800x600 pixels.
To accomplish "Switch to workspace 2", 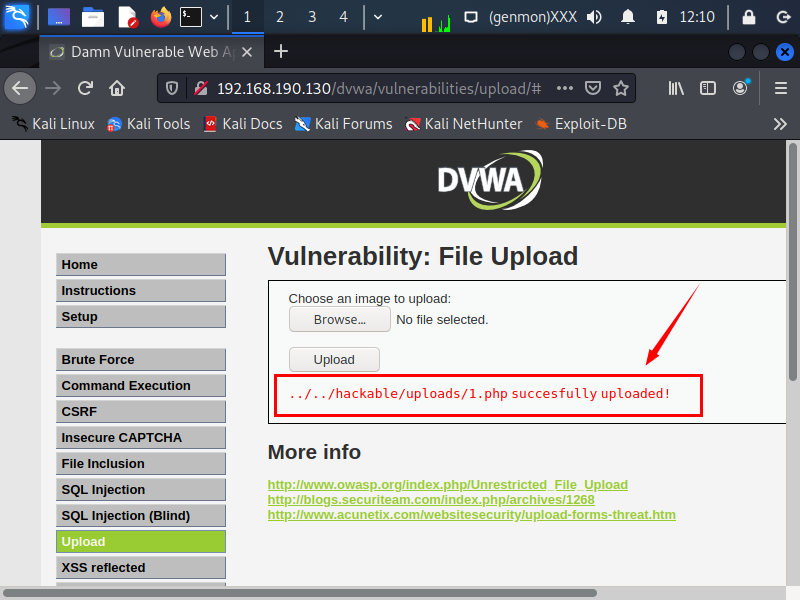I will 280,17.
